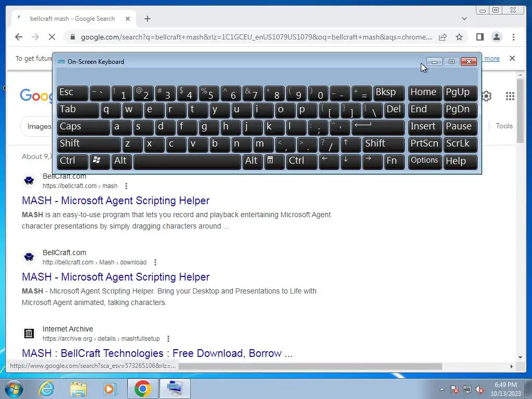Image resolution: width=532 pixels, height=399 pixels.
Task: Open the on-screen keyboard Options
Action: coord(425,162)
